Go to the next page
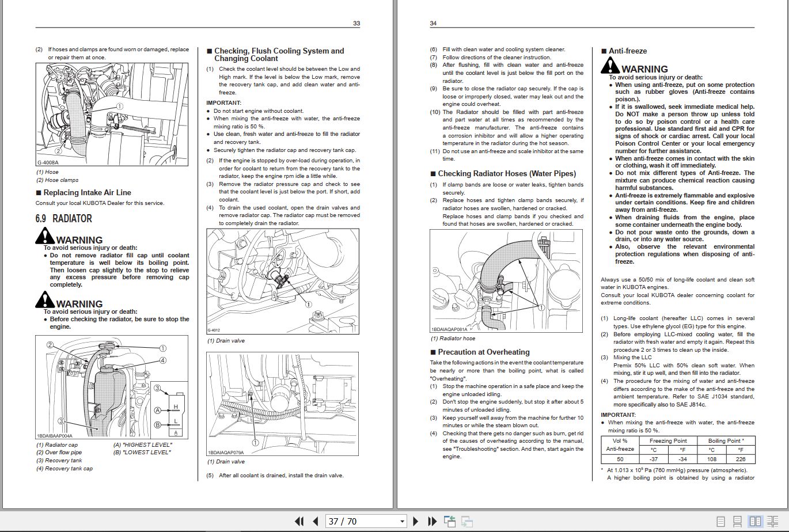The image size is (789, 532). tap(416, 522)
